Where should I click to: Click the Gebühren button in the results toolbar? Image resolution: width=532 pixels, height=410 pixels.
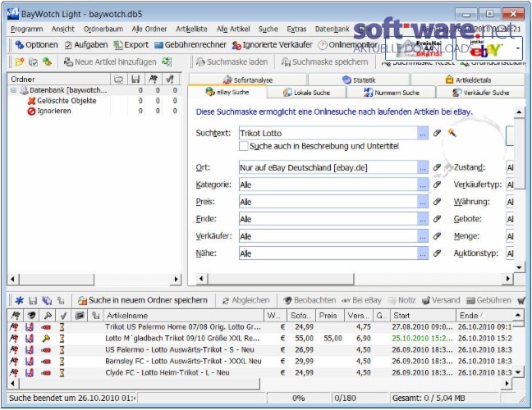point(488,300)
